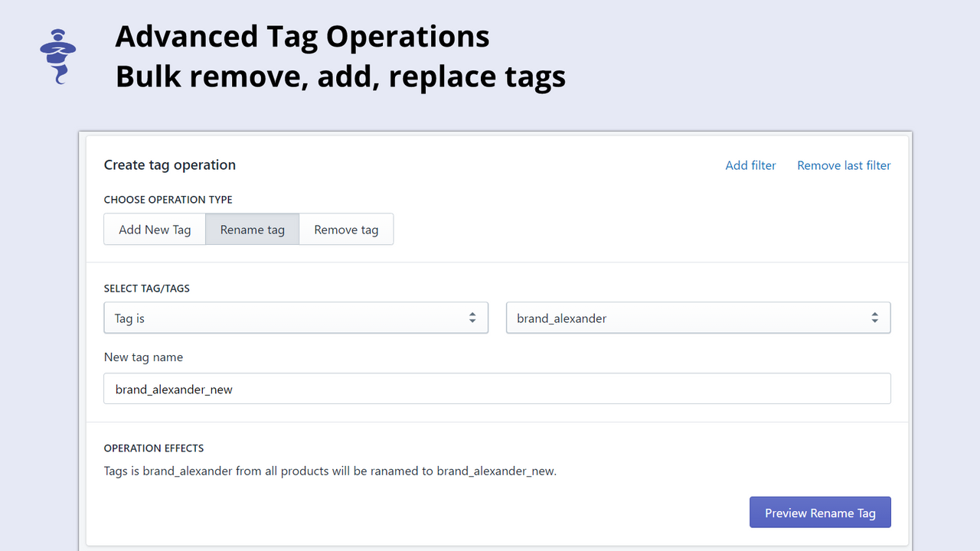Switch to the Rename tag operation

252,229
